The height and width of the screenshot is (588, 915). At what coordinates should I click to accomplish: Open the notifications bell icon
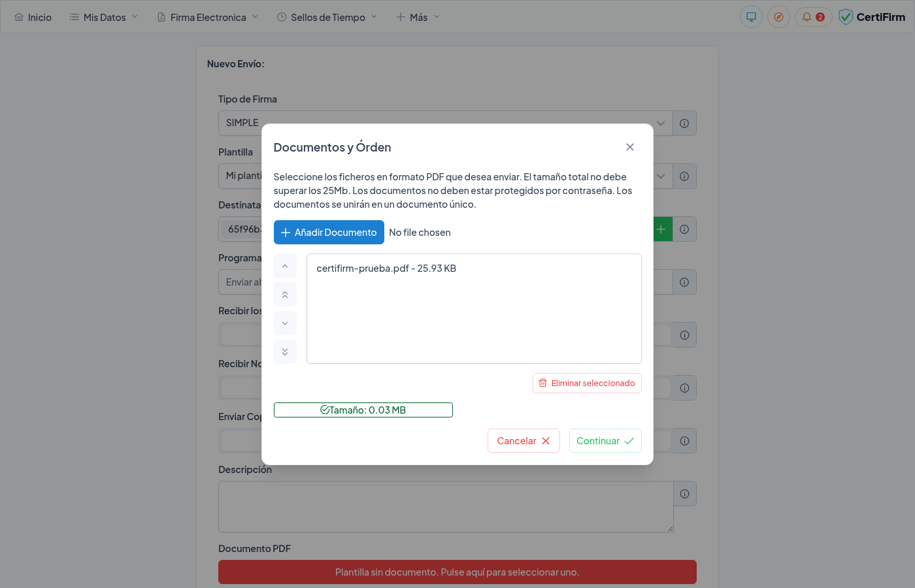point(812,17)
